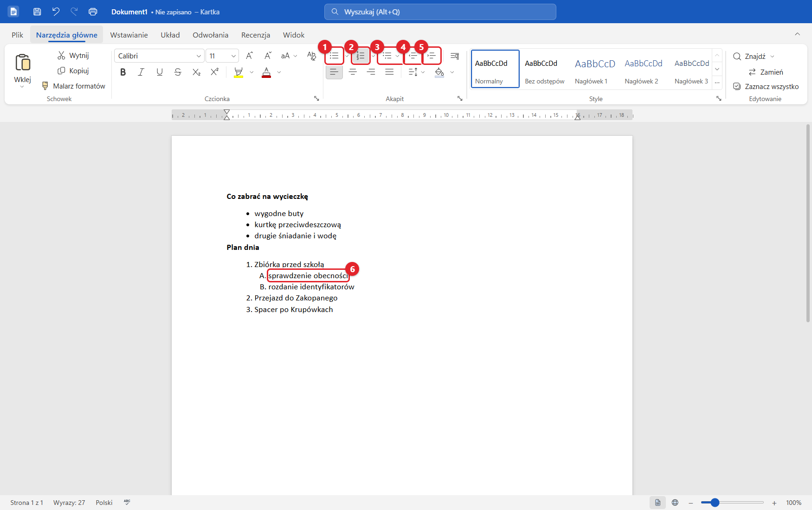Viewport: 812px width, 510px height.
Task: Undo the last action
Action: click(56, 12)
